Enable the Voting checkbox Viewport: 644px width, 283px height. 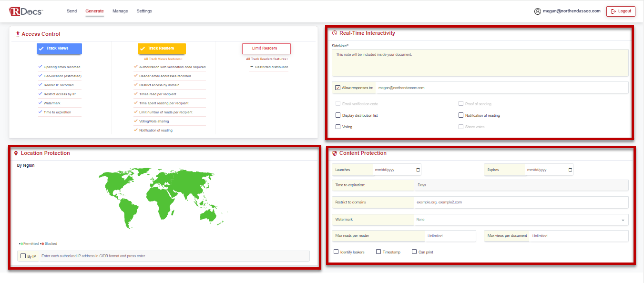tap(338, 126)
